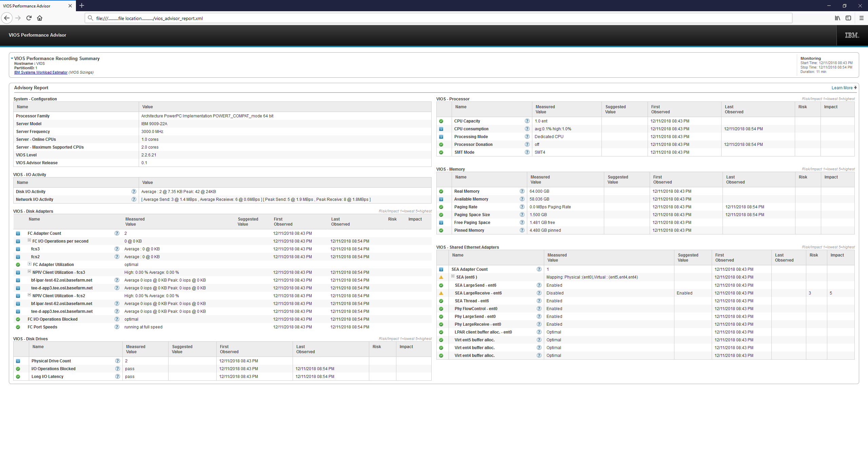Click the browser Back arrow button
868x475 pixels.
7,18
